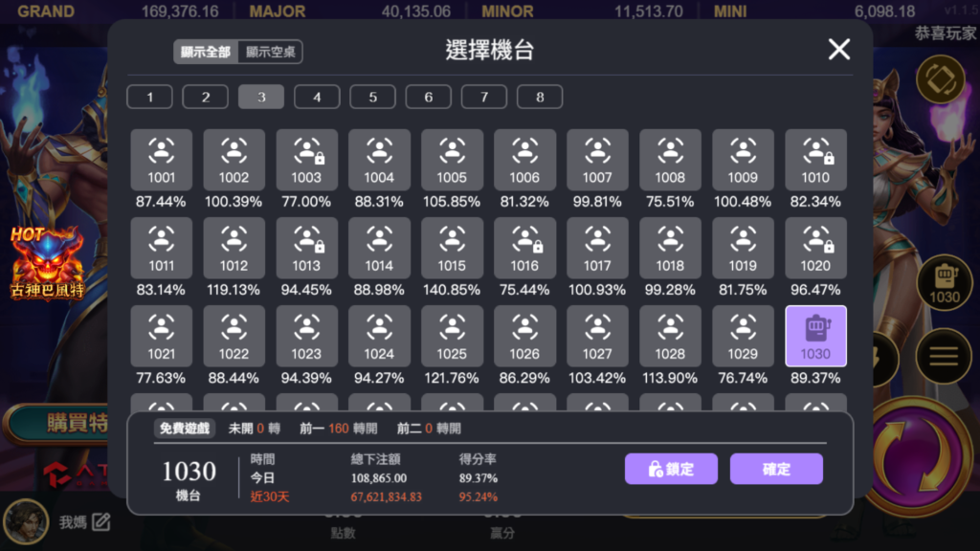Screen dimensions: 980x551
Task: Select machine 1017
Action: coord(597,248)
